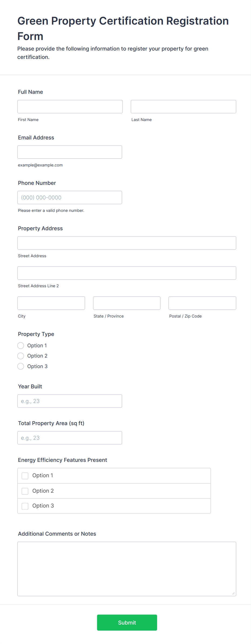Check Energy Efficiency Option 1 checkbox
Screen dimensions: 251x644
(25, 476)
